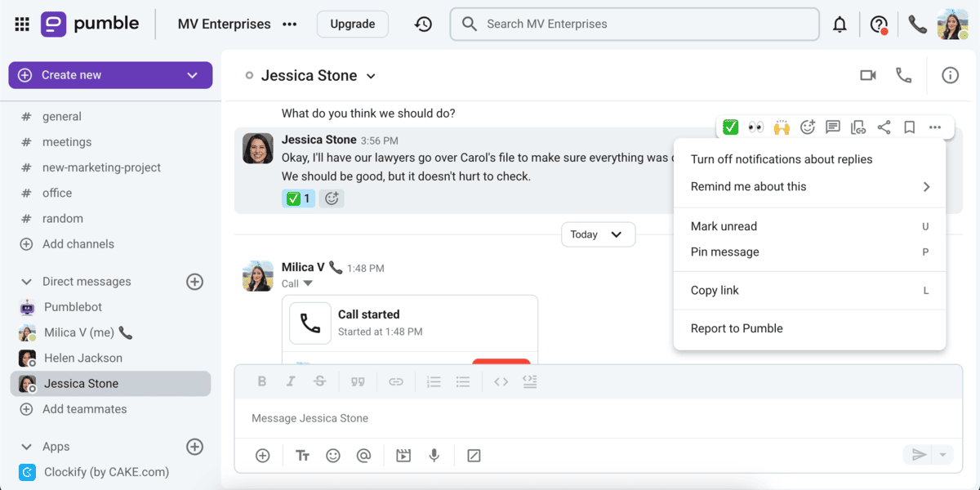Share the message using the share icon
The image size is (980, 490).
click(884, 127)
